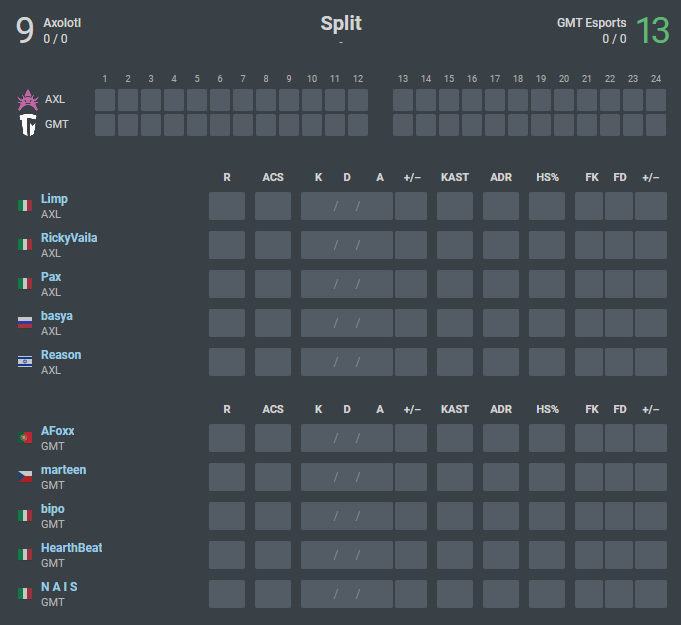Click round 13 number in timeline

(403, 79)
